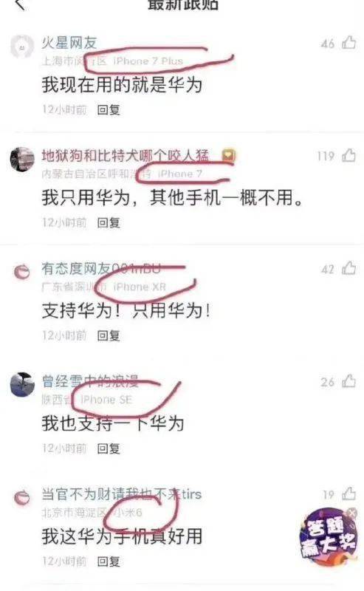The height and width of the screenshot is (591, 364).
Task: Like the comment by 曾经雪中的浪漫
Action: (x=349, y=381)
